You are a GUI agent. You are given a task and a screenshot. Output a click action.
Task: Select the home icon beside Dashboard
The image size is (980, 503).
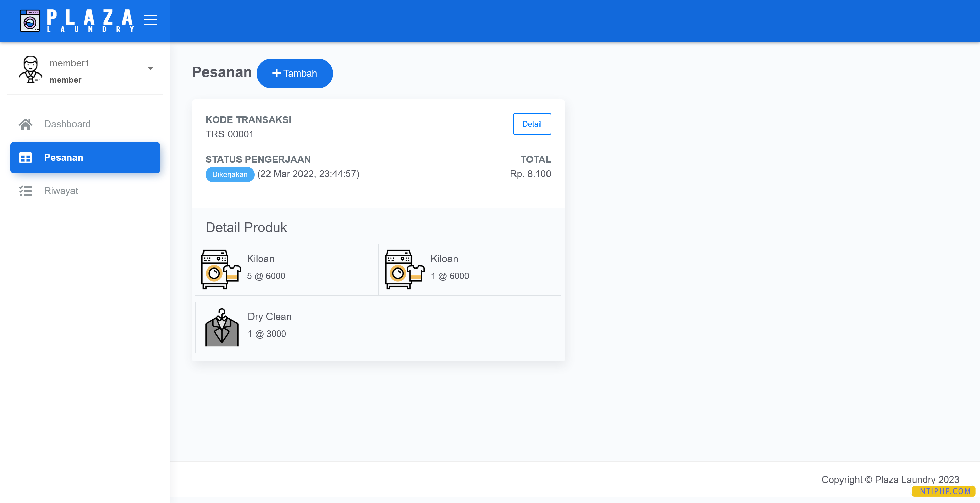point(26,124)
